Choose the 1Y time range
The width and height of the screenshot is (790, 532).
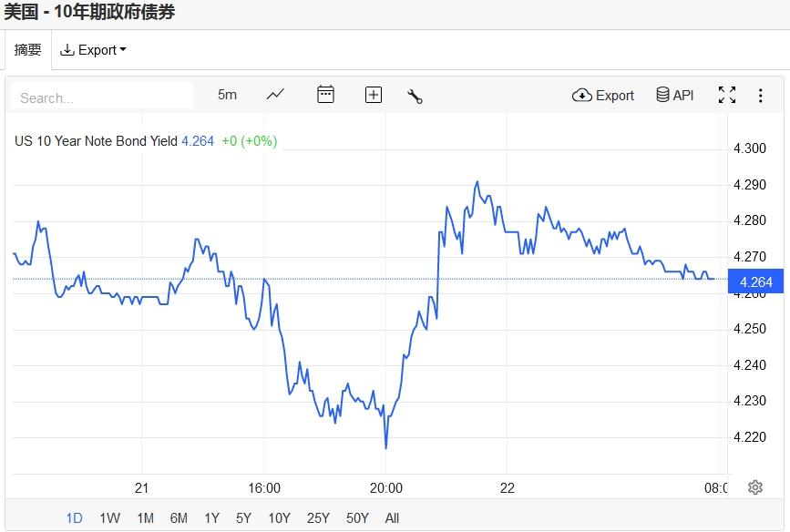(211, 518)
